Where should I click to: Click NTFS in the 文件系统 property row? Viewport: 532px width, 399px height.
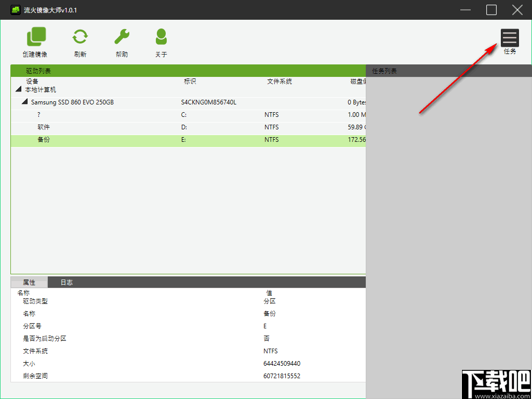pos(270,351)
